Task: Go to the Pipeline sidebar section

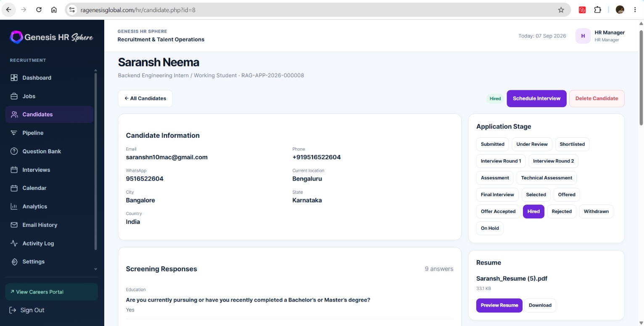Action: (x=50, y=133)
